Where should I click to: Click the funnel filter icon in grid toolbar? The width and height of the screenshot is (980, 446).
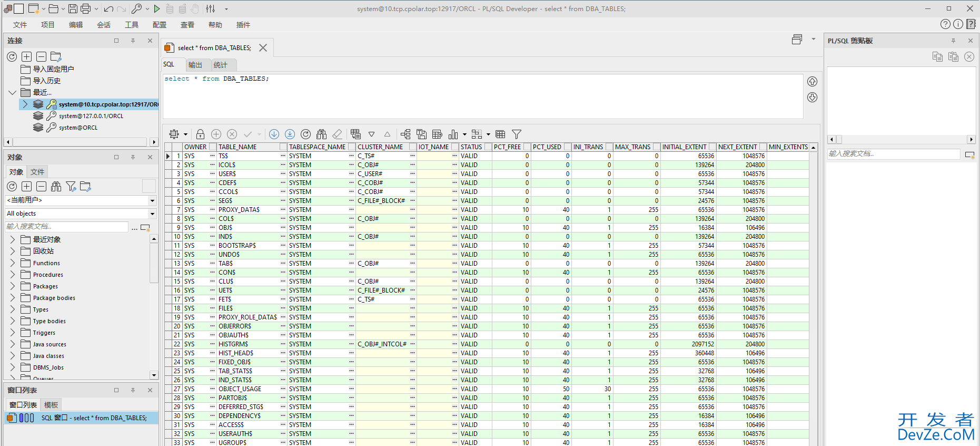517,134
